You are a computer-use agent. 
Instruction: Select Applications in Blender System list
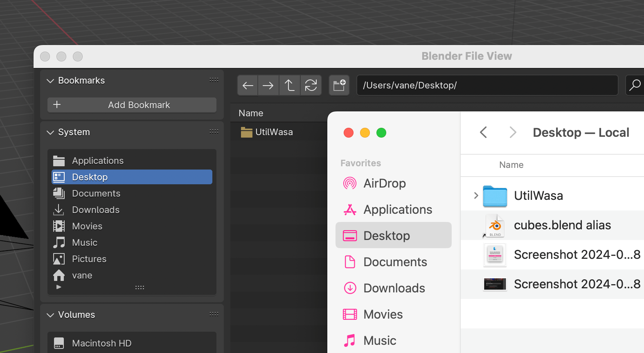click(132, 161)
